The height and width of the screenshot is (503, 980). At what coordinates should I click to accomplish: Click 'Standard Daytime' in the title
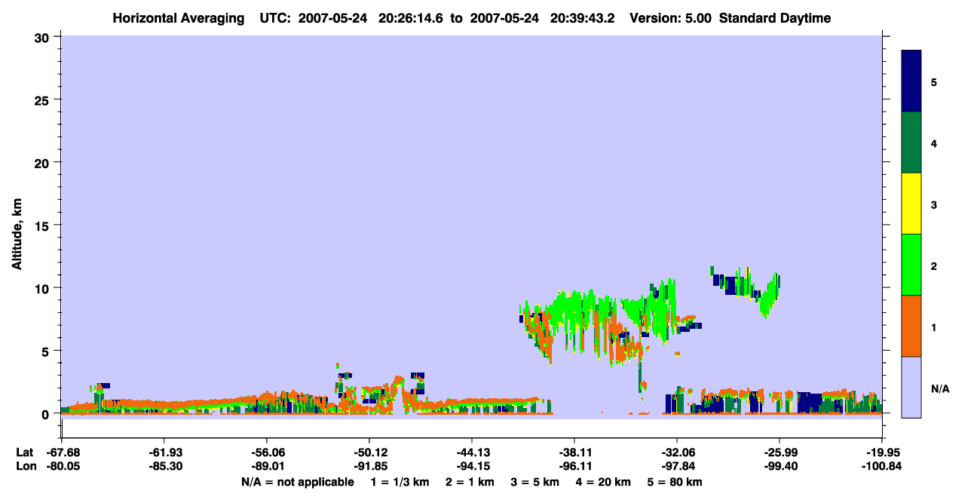(x=775, y=18)
